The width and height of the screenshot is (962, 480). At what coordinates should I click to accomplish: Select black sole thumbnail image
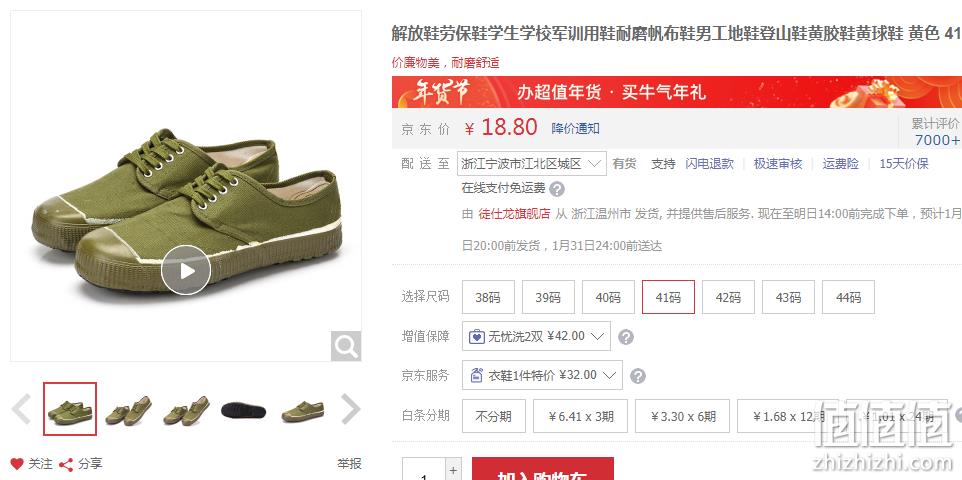point(244,409)
